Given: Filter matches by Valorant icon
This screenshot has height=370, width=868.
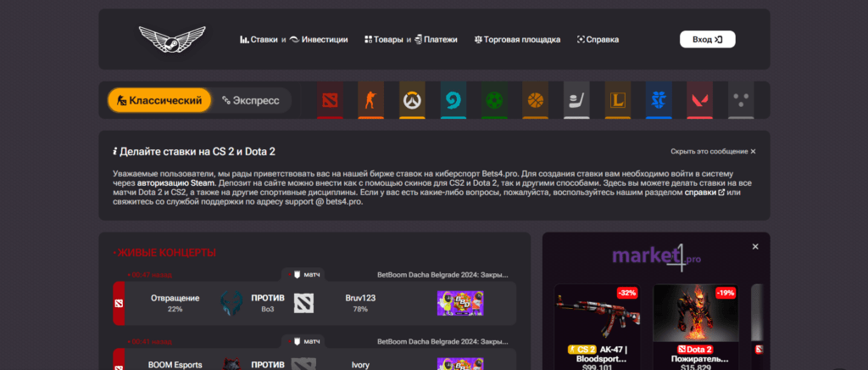Looking at the screenshot, I should pos(699,99).
